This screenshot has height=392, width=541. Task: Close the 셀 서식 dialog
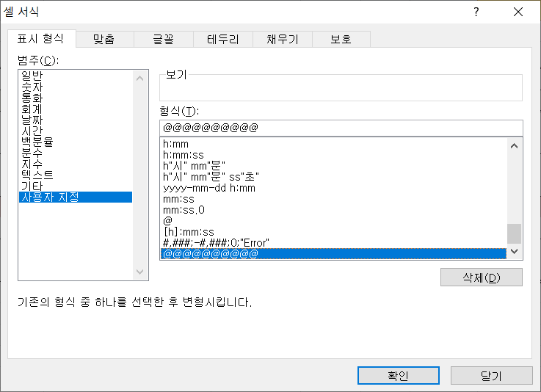click(x=518, y=12)
